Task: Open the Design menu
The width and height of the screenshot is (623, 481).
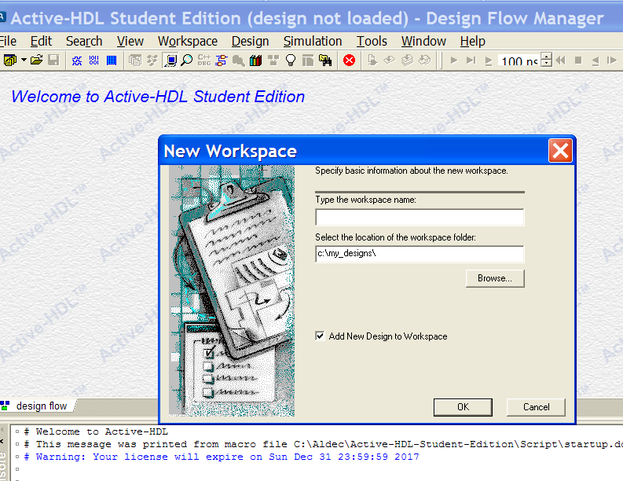Action: [250, 41]
